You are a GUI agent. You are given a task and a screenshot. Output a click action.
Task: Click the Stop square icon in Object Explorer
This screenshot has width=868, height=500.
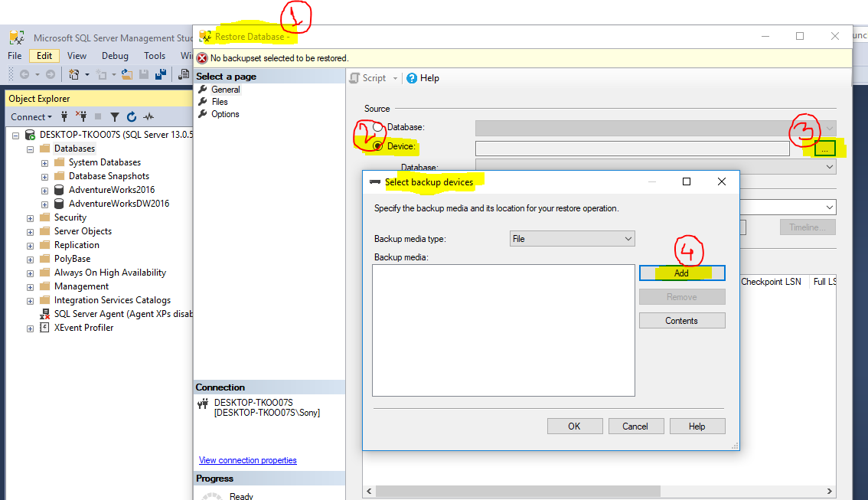(x=98, y=116)
